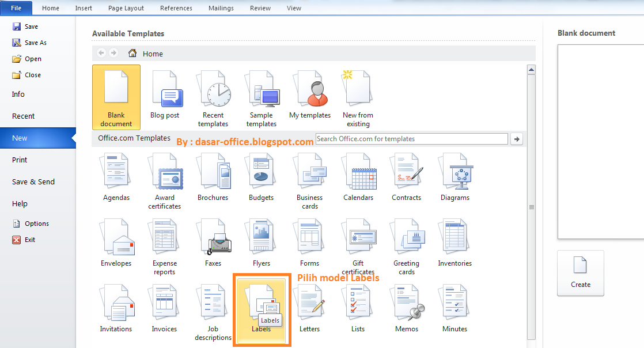Viewport: 644px width, 348px height.
Task: Click the templates list scrollbar thumb
Action: pos(531,207)
